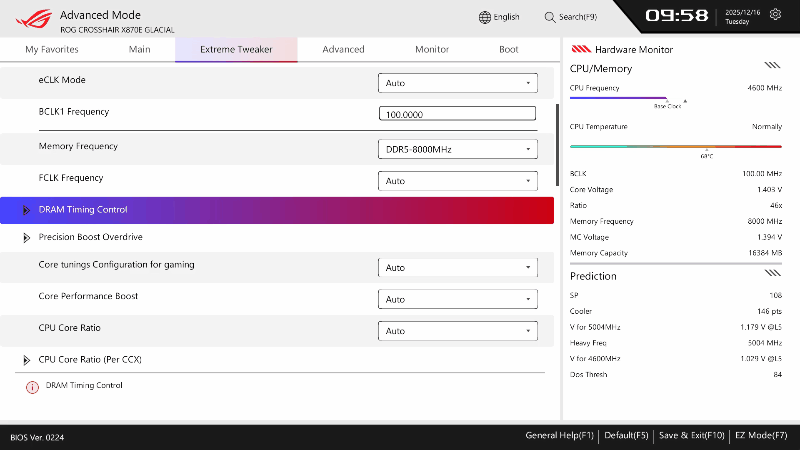Click Save & Exit(F10) button
The image size is (800, 450).
[691, 436]
